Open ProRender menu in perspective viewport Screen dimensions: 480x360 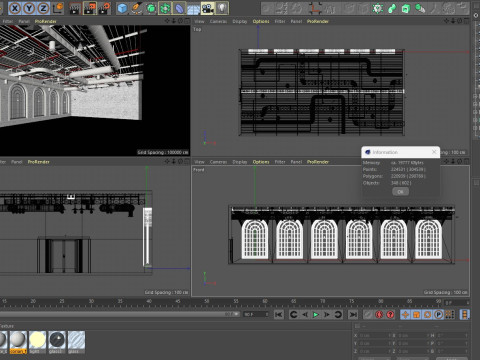45,21
